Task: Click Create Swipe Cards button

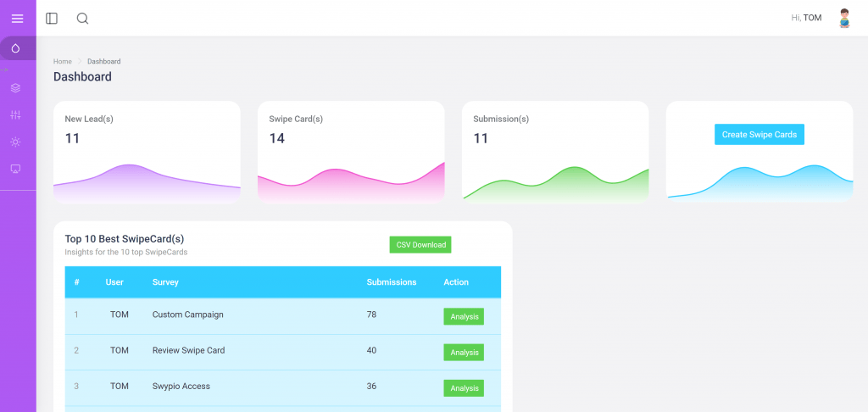Action: (759, 135)
